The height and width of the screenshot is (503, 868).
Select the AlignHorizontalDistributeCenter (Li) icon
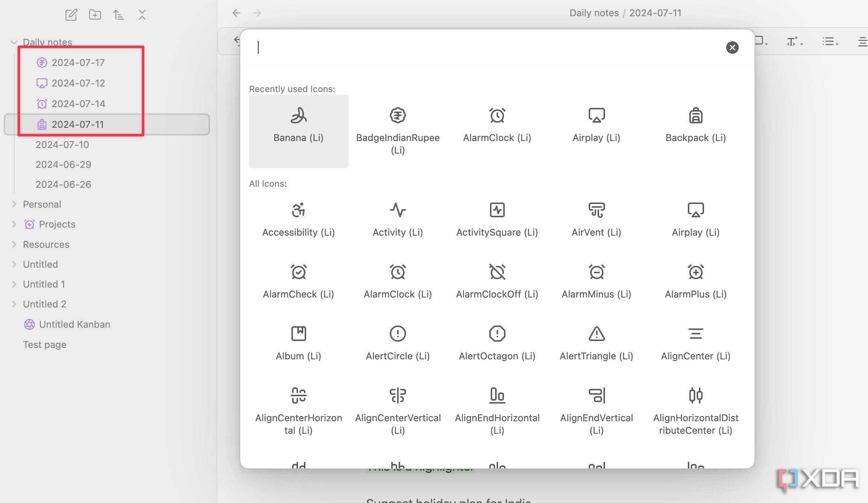tap(696, 412)
